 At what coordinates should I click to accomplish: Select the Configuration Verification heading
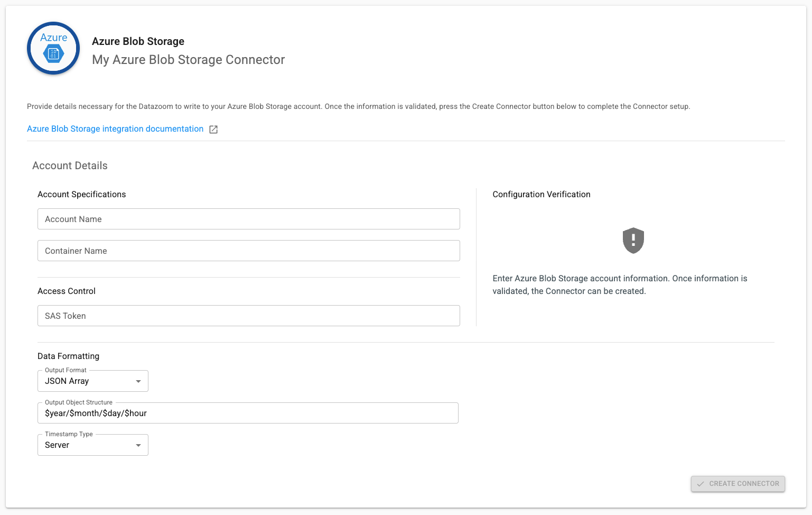pyautogui.click(x=541, y=195)
